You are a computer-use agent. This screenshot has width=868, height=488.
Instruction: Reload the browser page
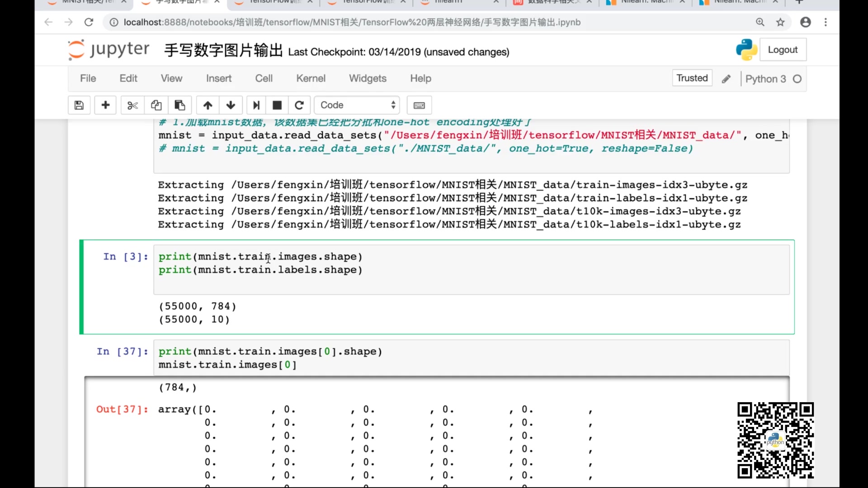click(89, 22)
